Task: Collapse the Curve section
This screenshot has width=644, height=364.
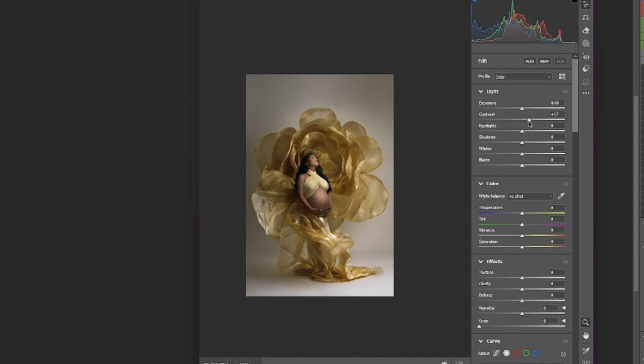Action: [x=481, y=341]
